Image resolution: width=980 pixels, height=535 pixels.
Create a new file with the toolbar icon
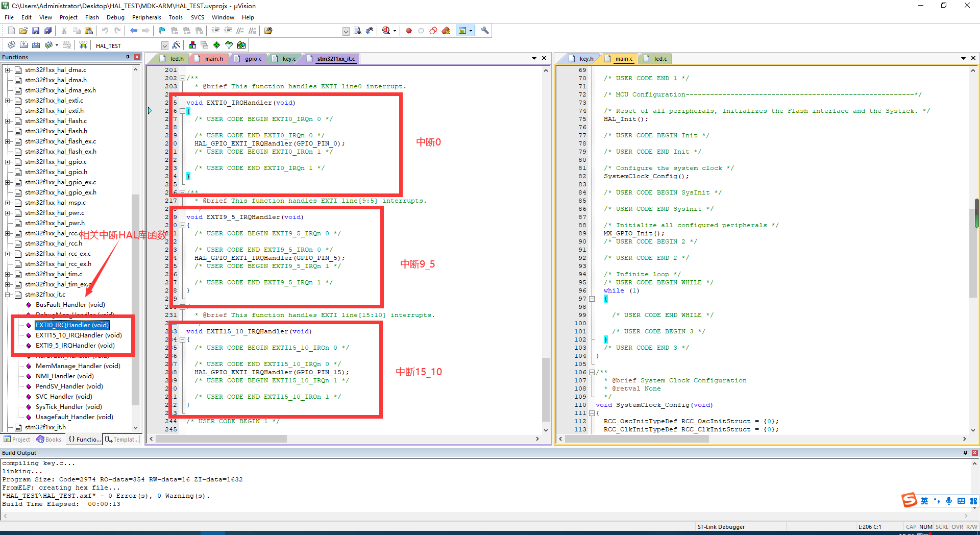click(x=11, y=31)
